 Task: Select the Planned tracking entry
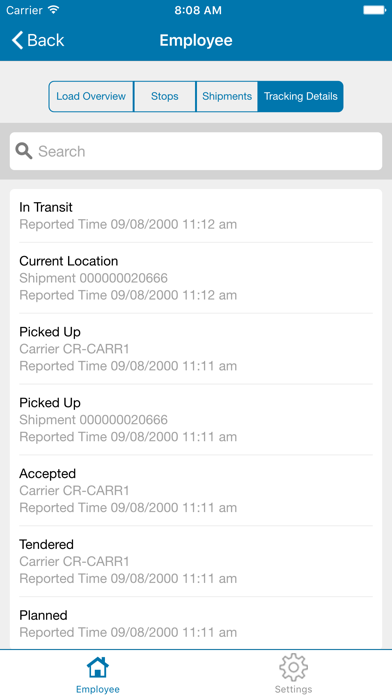point(196,623)
